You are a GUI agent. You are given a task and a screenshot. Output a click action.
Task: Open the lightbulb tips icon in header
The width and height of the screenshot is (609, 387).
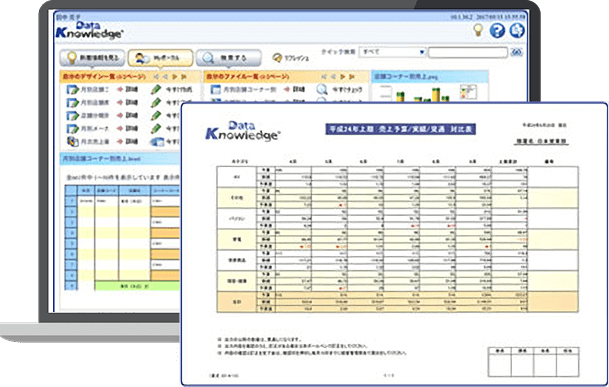478,30
